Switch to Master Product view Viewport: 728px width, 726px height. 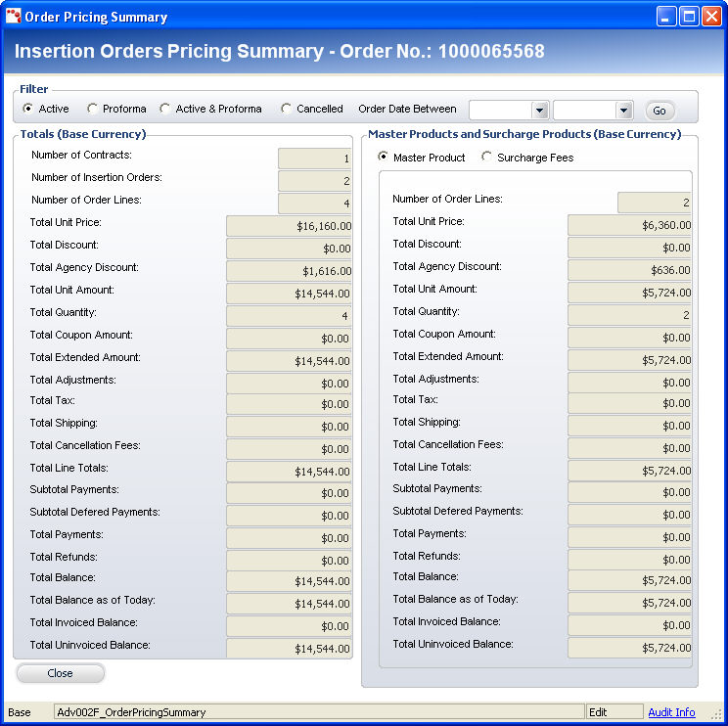point(383,157)
